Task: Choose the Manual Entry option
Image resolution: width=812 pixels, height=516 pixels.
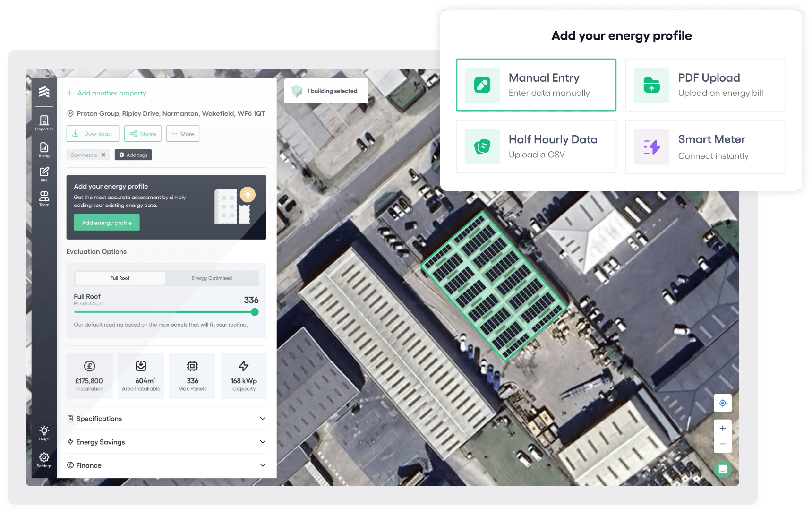Action: pos(536,85)
